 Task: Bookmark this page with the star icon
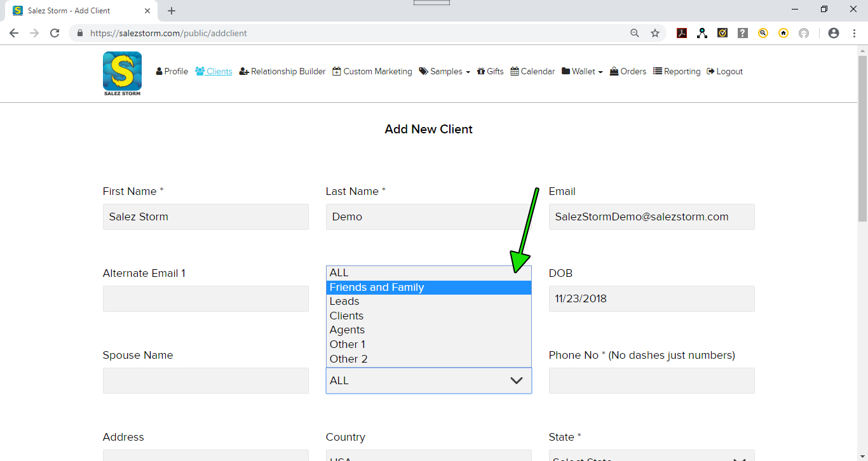point(655,33)
